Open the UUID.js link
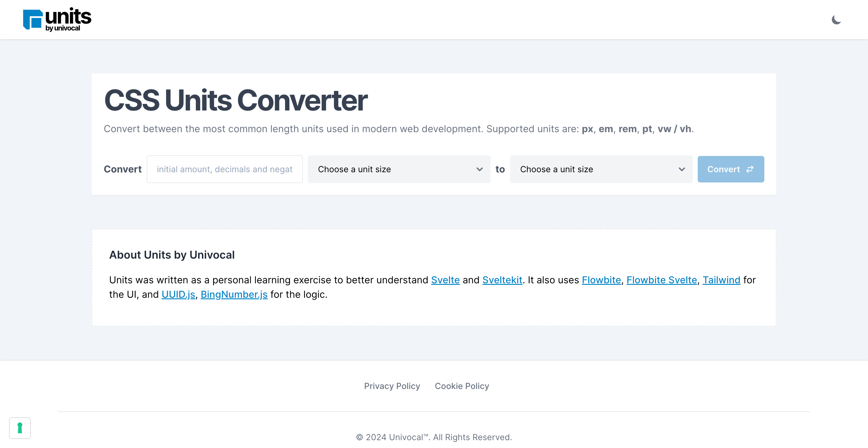The image size is (868, 448). coord(178,294)
